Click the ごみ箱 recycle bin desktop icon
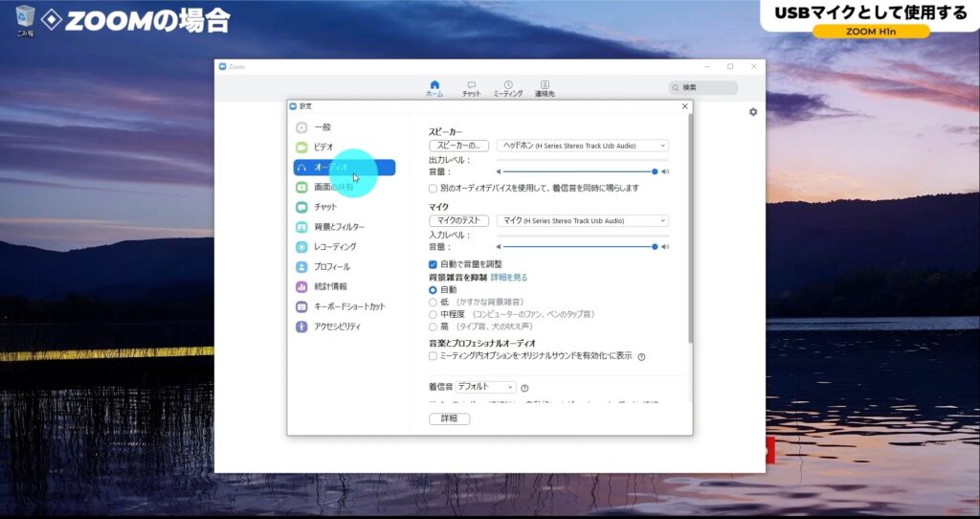980x519 pixels. tap(25, 20)
